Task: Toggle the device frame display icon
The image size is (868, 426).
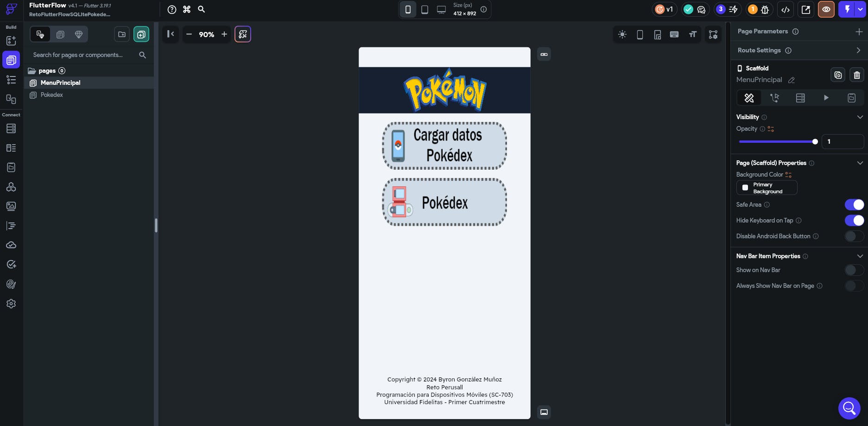Action: pyautogui.click(x=640, y=34)
